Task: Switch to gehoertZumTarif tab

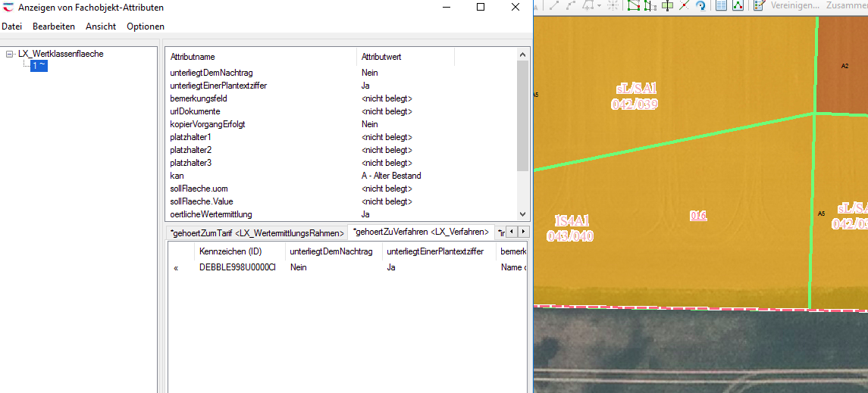Action: [256, 232]
